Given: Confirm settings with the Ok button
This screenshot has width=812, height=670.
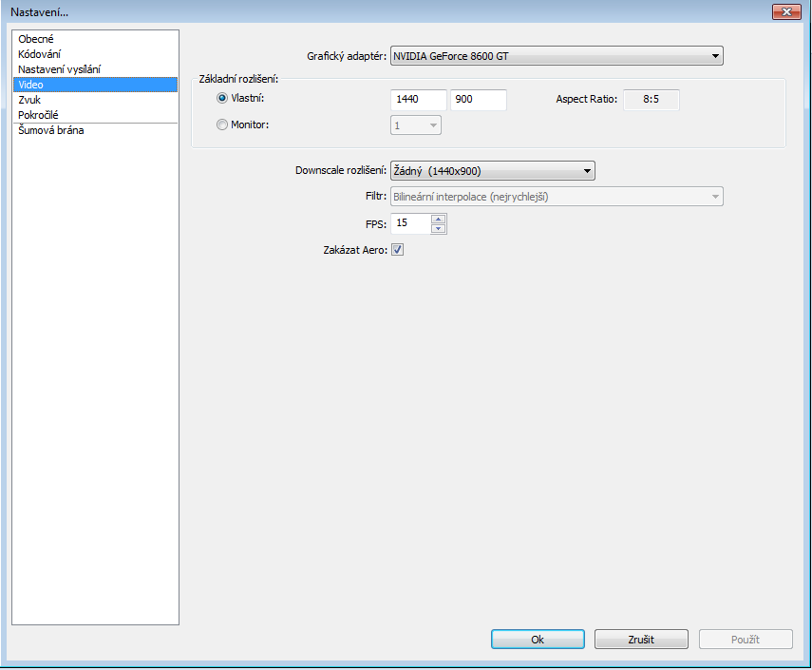Looking at the screenshot, I should click(538, 640).
